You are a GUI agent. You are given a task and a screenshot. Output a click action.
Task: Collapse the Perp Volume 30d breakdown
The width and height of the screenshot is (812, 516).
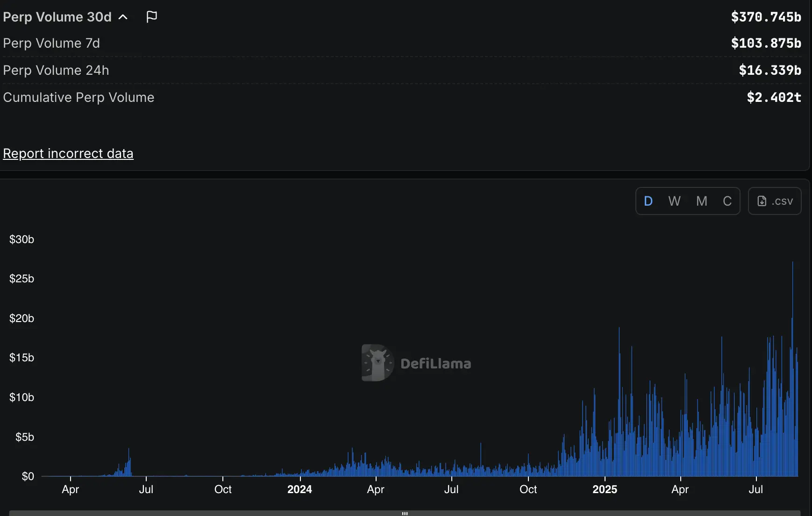[123, 16]
